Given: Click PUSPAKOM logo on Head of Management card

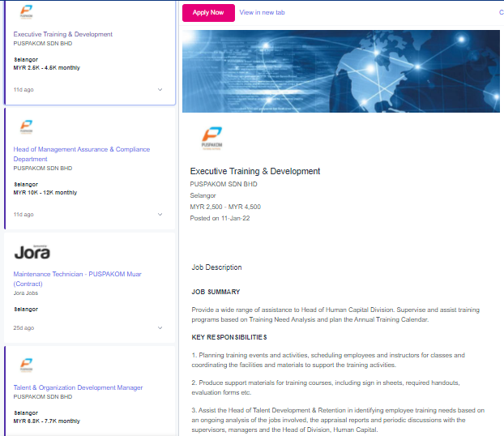Looking at the screenshot, I should [27, 126].
